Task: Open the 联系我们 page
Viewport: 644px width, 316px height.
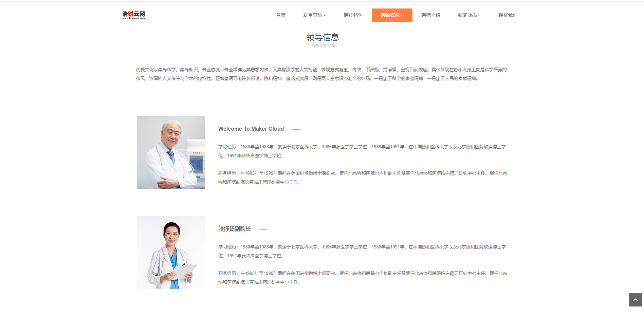Action: coord(508,15)
